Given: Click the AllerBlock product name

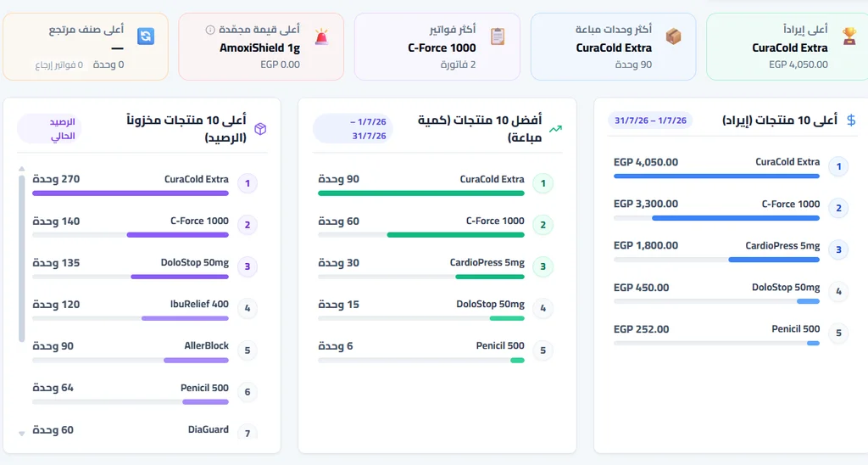Looking at the screenshot, I should pyautogui.click(x=207, y=345).
